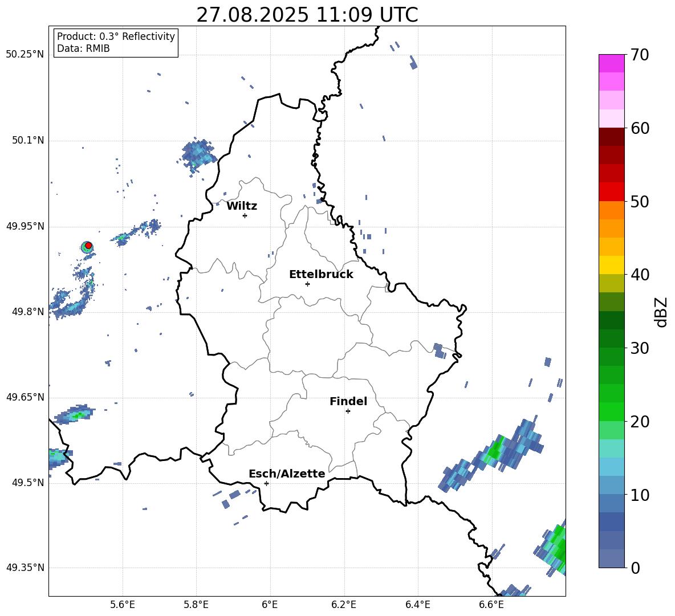Click the colorbar value 20
The image size is (675, 616).
click(640, 422)
